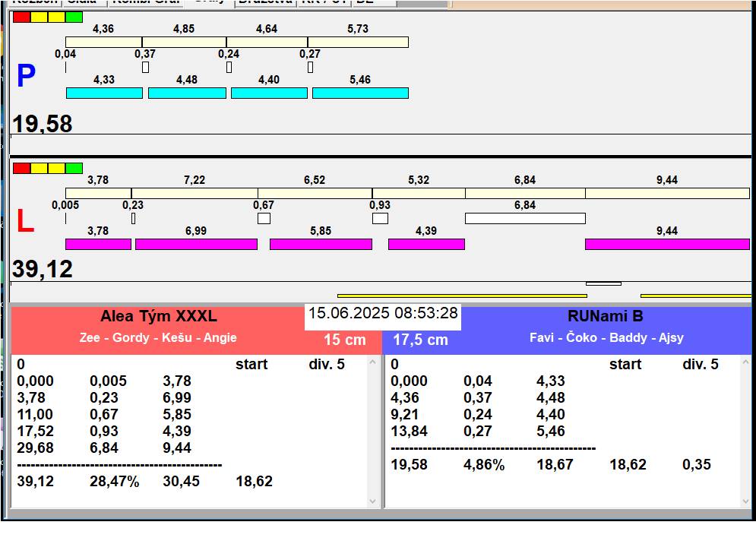The width and height of the screenshot is (756, 544).
Task: Click the small changeover box labeled 0,67
Action: pos(264,218)
